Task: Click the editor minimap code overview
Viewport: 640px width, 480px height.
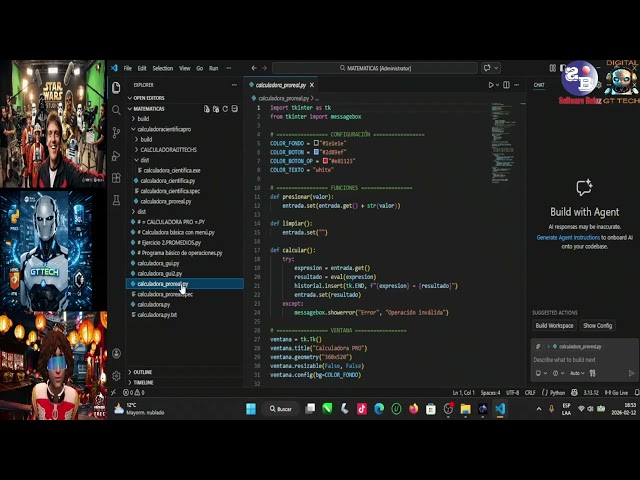Action: pos(502,143)
